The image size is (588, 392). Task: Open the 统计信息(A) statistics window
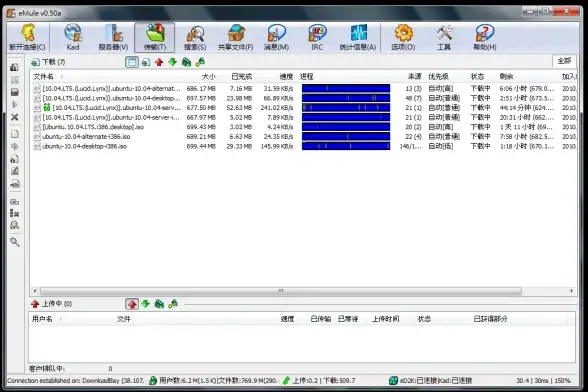click(x=358, y=37)
